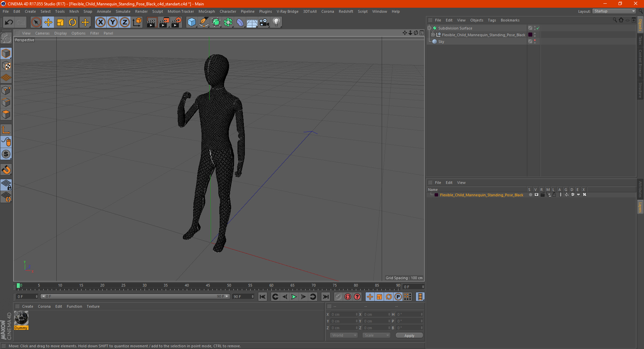644x349 pixels.
Task: Click mannequin object layer color swatch
Action: [x=530, y=35]
